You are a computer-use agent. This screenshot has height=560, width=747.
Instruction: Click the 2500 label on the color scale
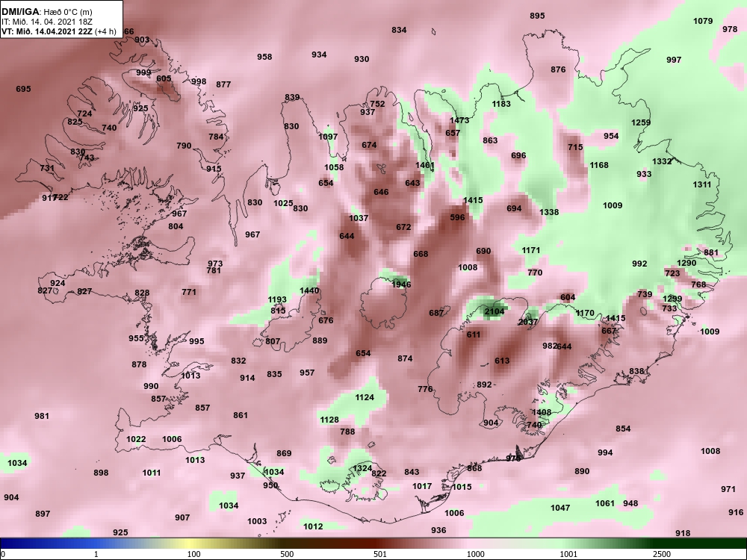click(x=661, y=554)
